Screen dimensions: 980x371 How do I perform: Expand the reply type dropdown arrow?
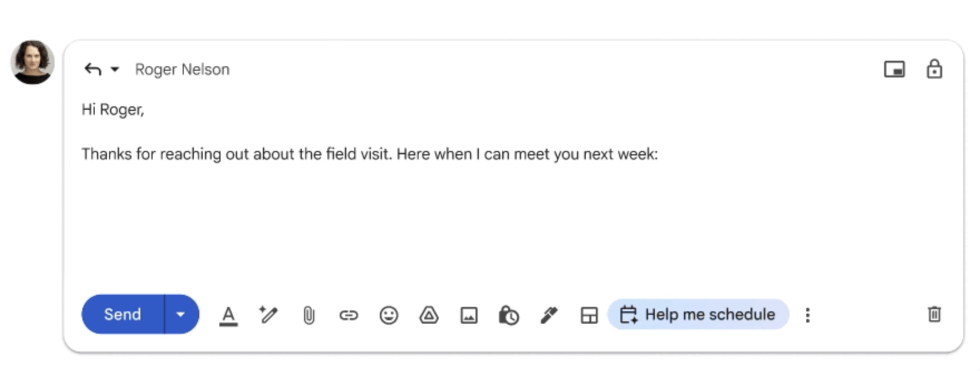coord(115,70)
